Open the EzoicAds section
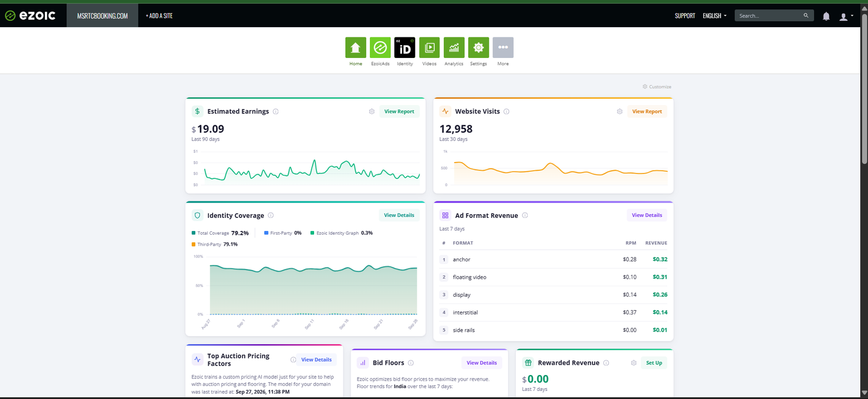Screen dimensions: 868x399 pyautogui.click(x=380, y=48)
